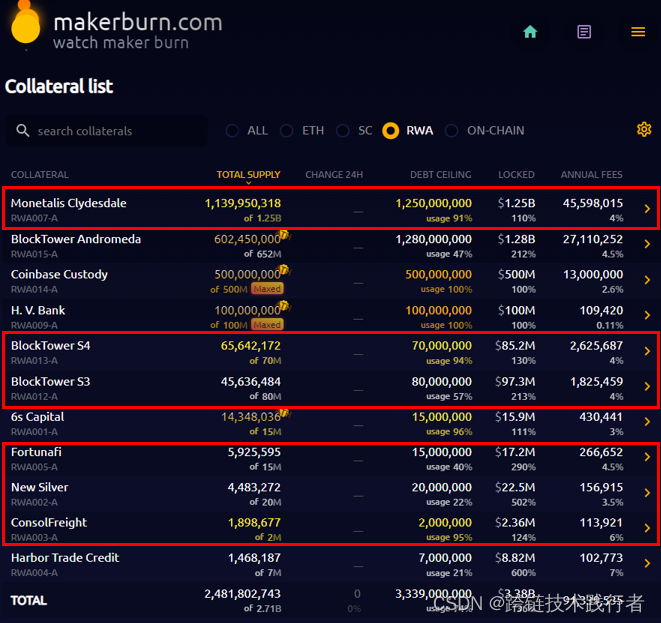Expand BlockTower S3 row chevron

[x=647, y=387]
